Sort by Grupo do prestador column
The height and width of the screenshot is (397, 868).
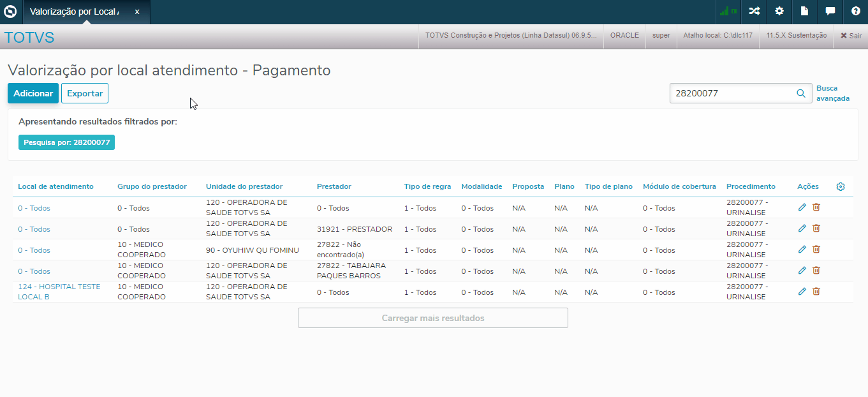pos(152,186)
